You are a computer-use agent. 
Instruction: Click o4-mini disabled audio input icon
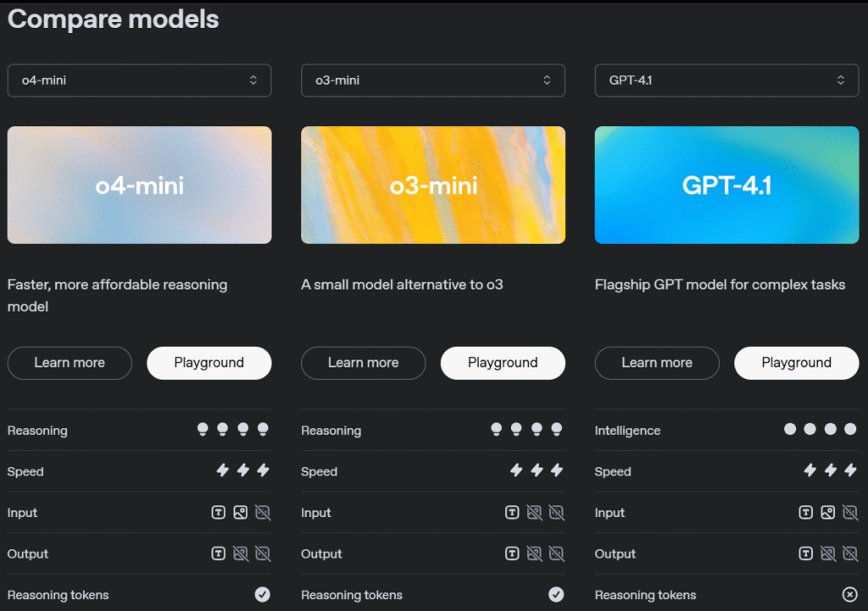tap(263, 513)
